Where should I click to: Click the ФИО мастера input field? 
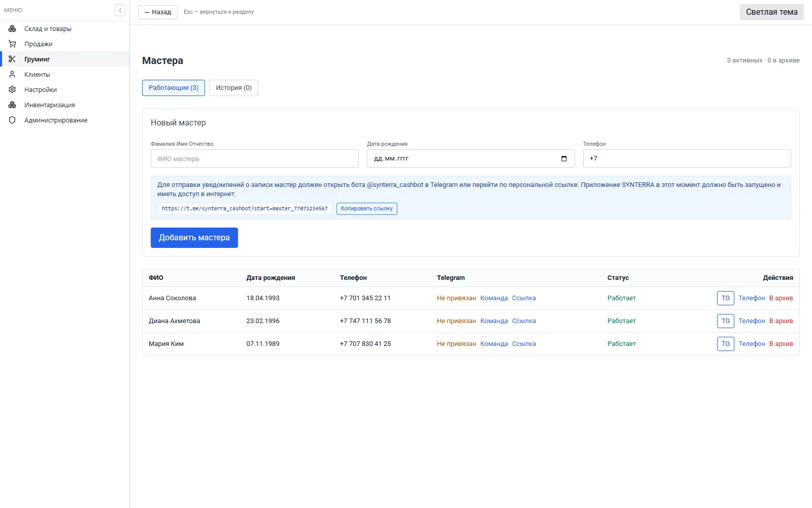pos(255,158)
